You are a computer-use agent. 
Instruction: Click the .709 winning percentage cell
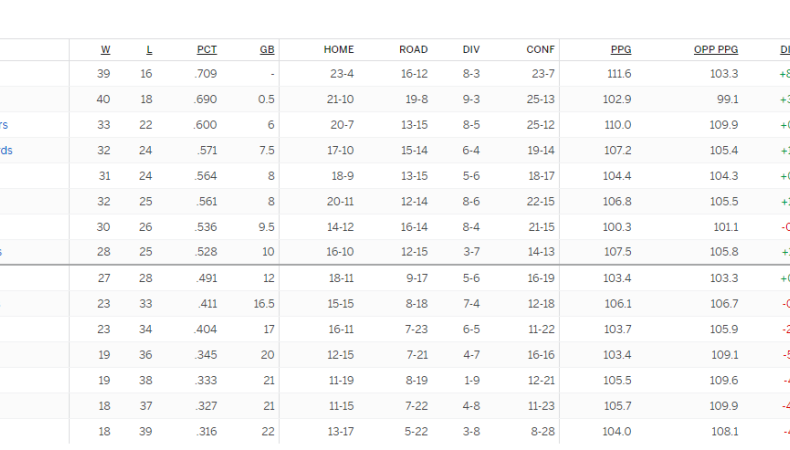pos(206,74)
